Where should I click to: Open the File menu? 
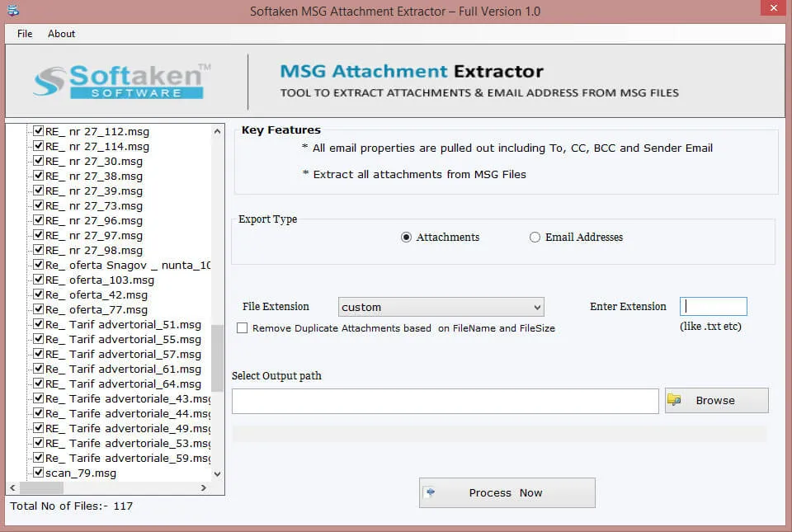25,34
